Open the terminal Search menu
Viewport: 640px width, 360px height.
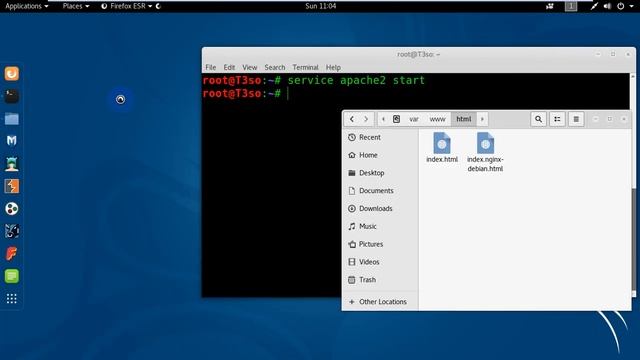coord(275,67)
